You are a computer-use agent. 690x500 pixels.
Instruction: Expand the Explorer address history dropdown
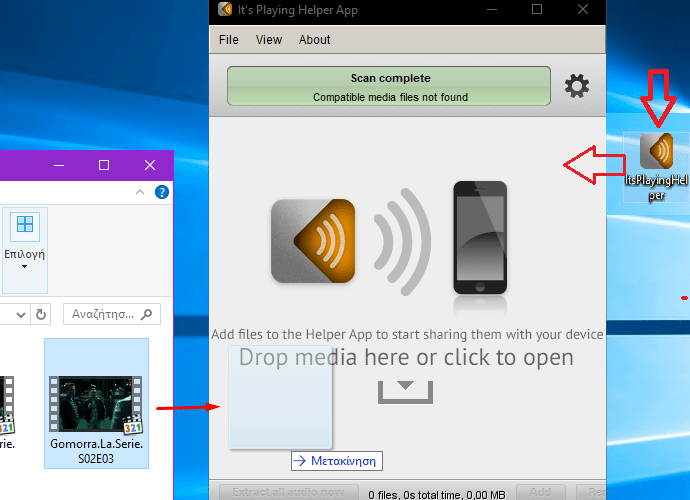pos(20,314)
